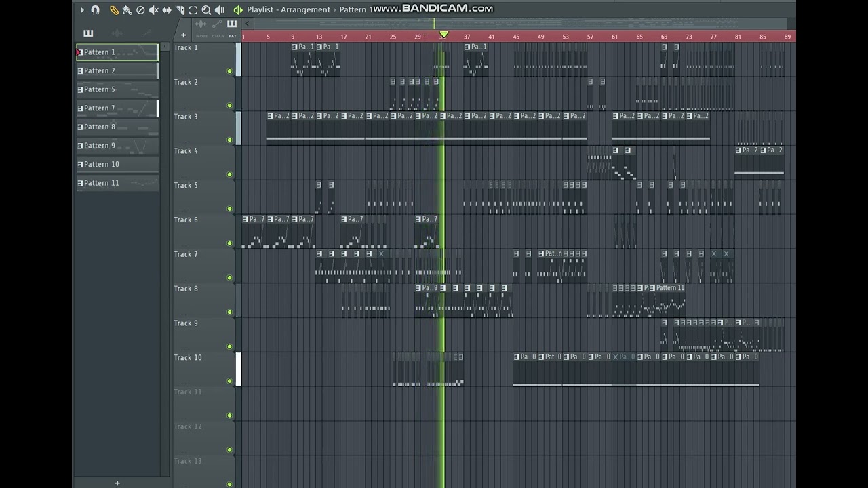The width and height of the screenshot is (868, 488).
Task: Select Pattern 2 in the picker
Action: click(117, 70)
